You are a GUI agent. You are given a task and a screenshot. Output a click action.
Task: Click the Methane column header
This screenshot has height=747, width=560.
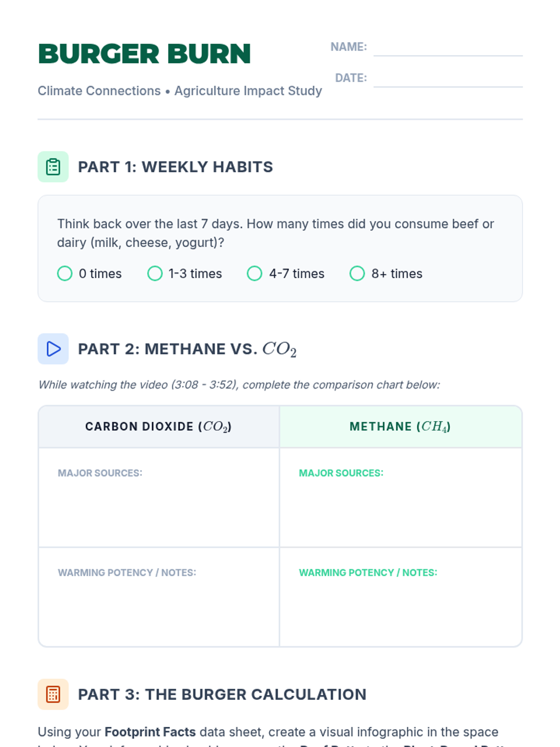pyautogui.click(x=400, y=427)
